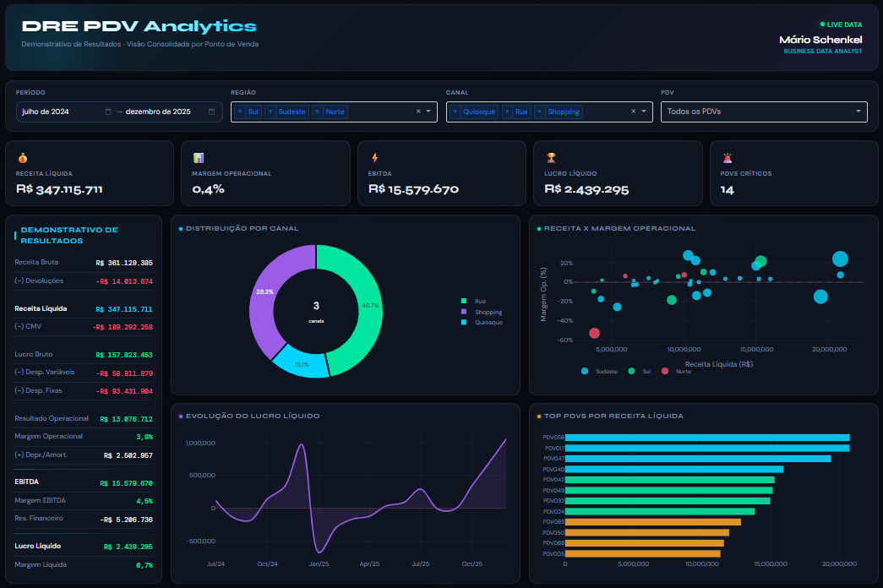883x588 pixels.
Task: Expand the Canal dropdown arrow
Action: (x=644, y=112)
